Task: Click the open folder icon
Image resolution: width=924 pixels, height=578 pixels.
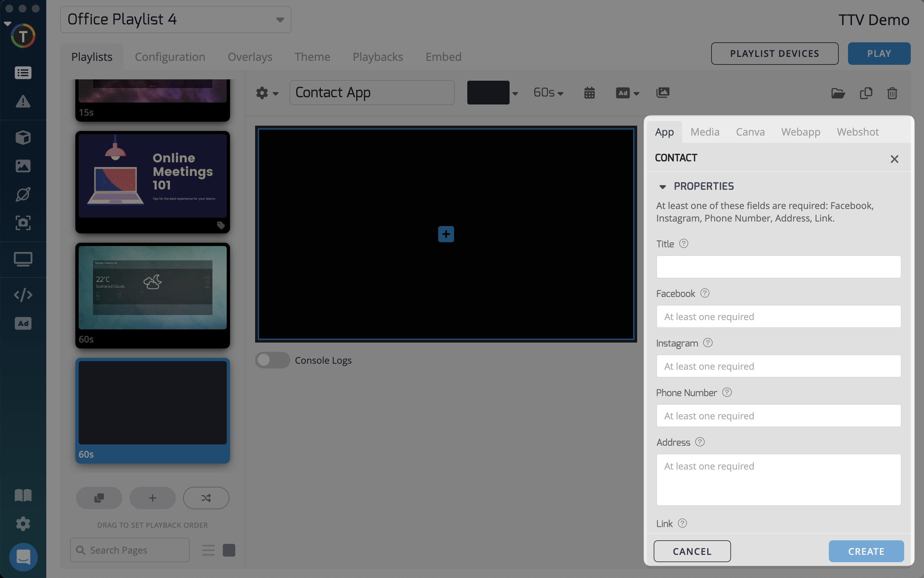Action: (x=838, y=93)
